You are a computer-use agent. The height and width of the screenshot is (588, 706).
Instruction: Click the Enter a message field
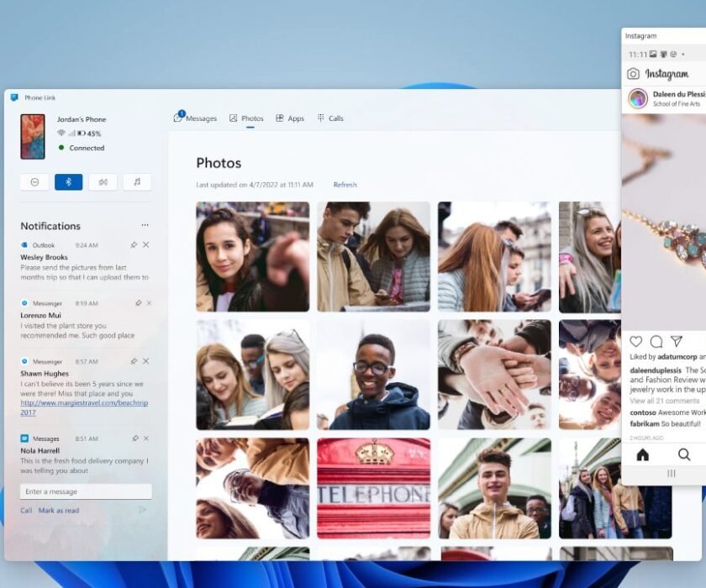point(86,491)
